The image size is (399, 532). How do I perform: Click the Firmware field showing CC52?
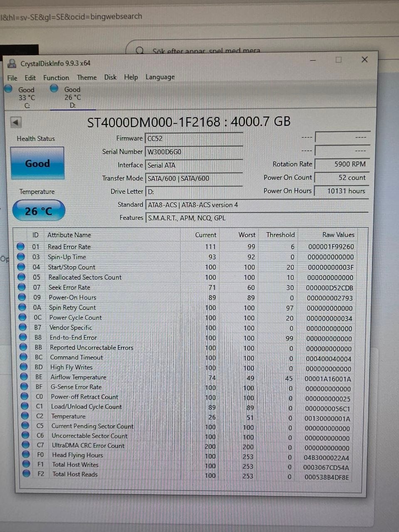[194, 138]
